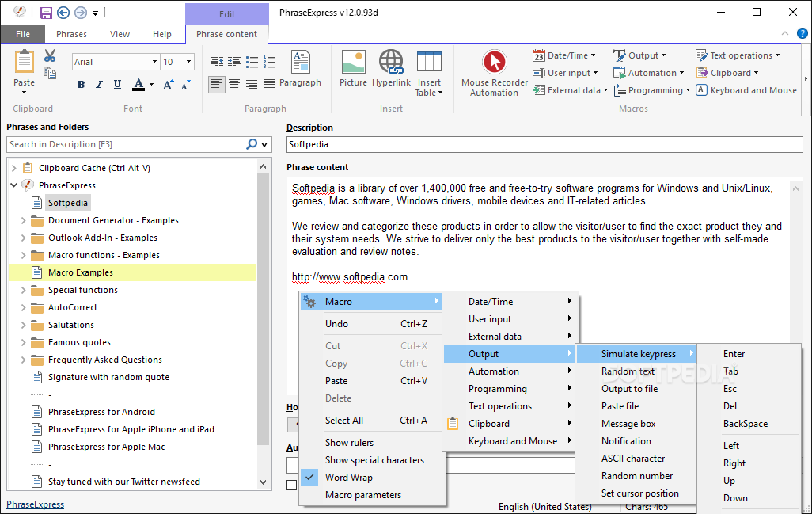The width and height of the screenshot is (812, 514).
Task: Switch to the Phrases tab
Action: click(71, 34)
